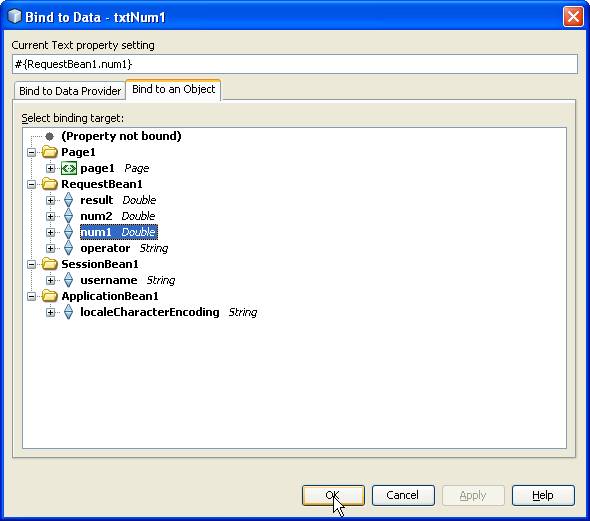The width and height of the screenshot is (590, 521).
Task: Click the ApplicationBean1 folder icon
Action: click(49, 296)
